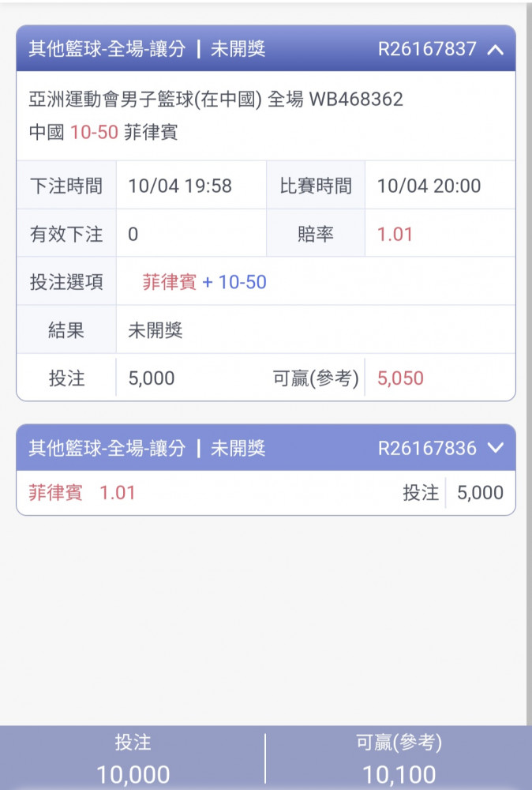Tap the 5,000 投注 amount in collapsed slip
The width and height of the screenshot is (532, 790).
(480, 493)
